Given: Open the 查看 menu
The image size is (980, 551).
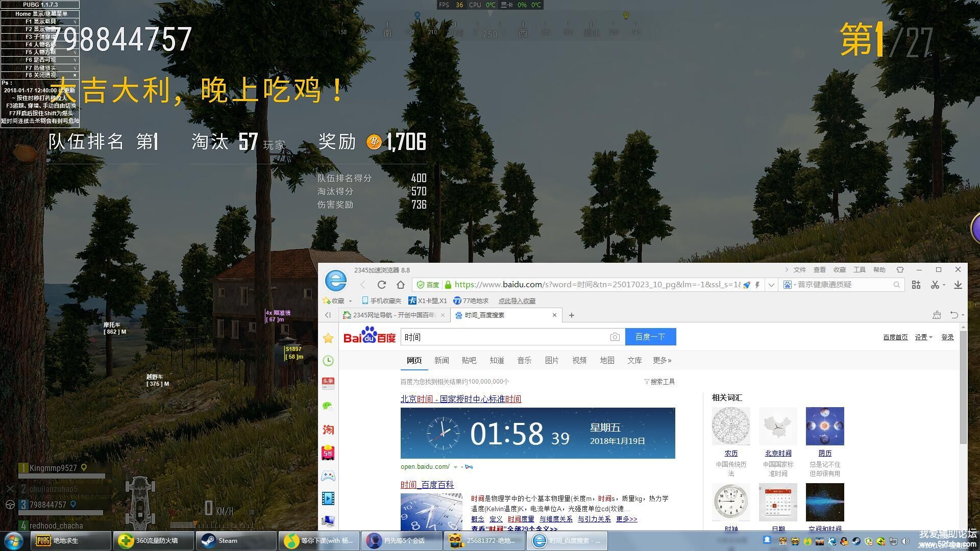Looking at the screenshot, I should [x=820, y=270].
